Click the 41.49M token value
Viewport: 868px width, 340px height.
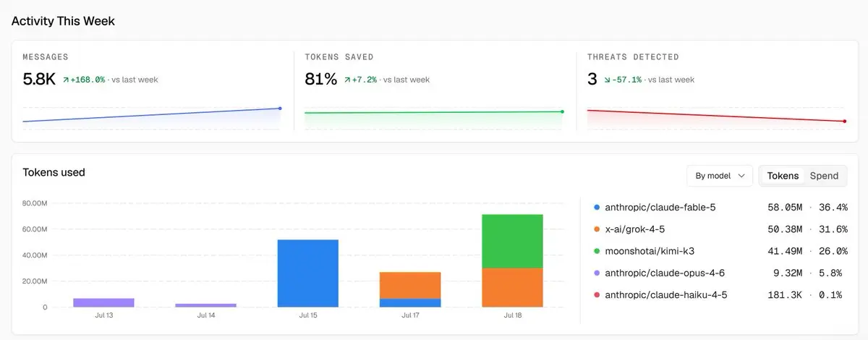(x=785, y=251)
